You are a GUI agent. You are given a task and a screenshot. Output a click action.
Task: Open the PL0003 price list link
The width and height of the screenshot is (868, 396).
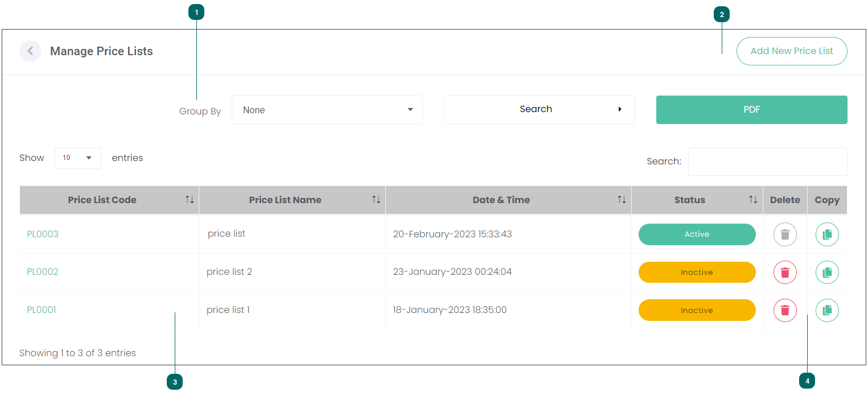pos(43,234)
